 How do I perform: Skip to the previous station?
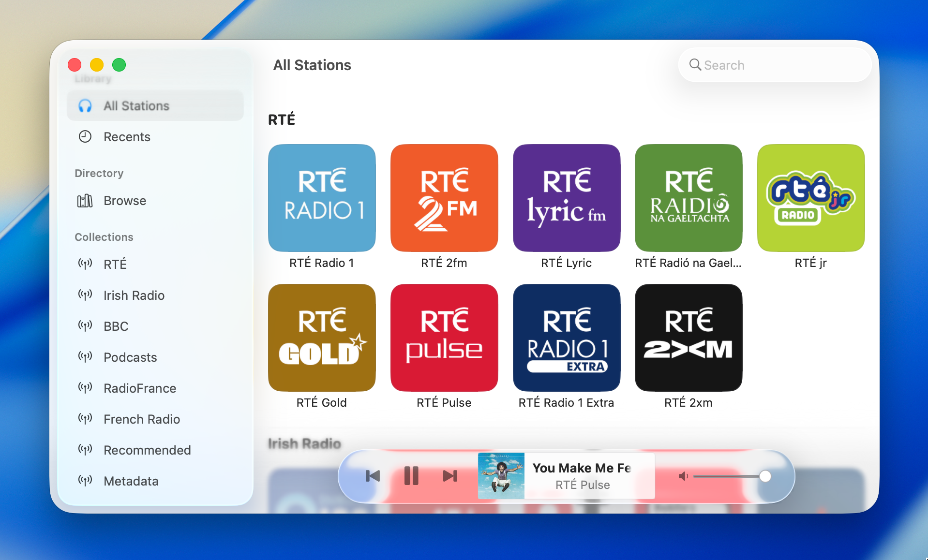(x=373, y=476)
